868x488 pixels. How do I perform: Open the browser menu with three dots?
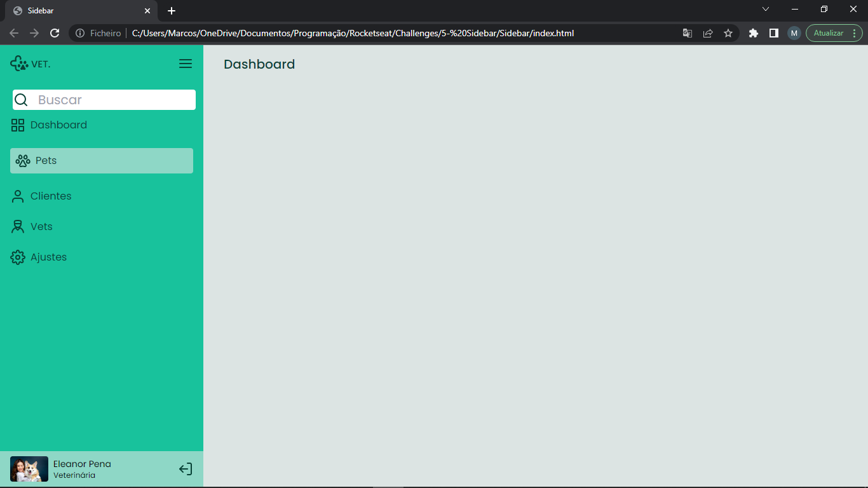pos(855,32)
